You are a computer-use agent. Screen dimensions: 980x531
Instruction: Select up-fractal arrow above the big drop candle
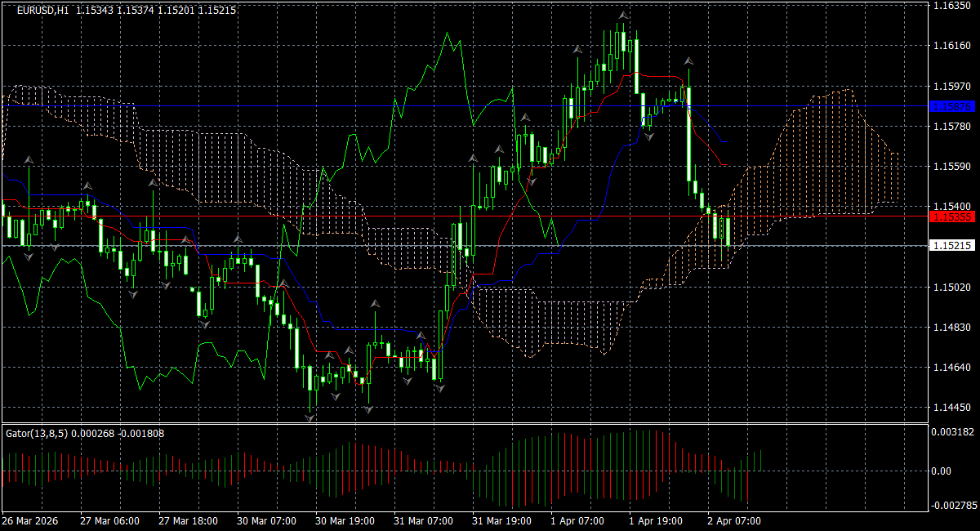click(689, 60)
